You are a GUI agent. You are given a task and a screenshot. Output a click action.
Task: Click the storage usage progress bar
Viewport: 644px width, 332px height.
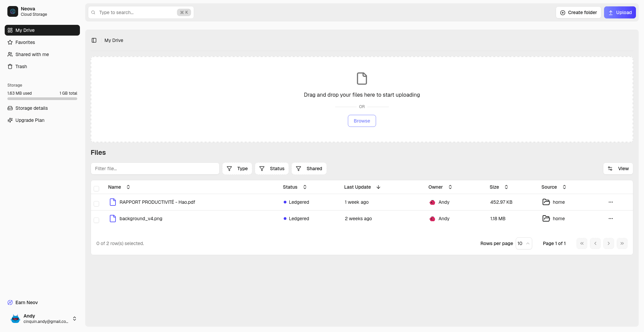(42, 99)
